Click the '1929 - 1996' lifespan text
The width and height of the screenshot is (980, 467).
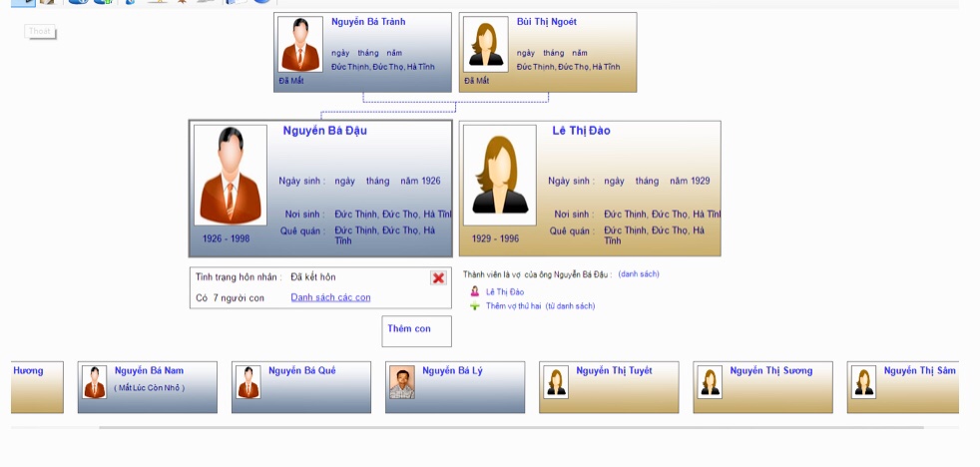pos(495,238)
